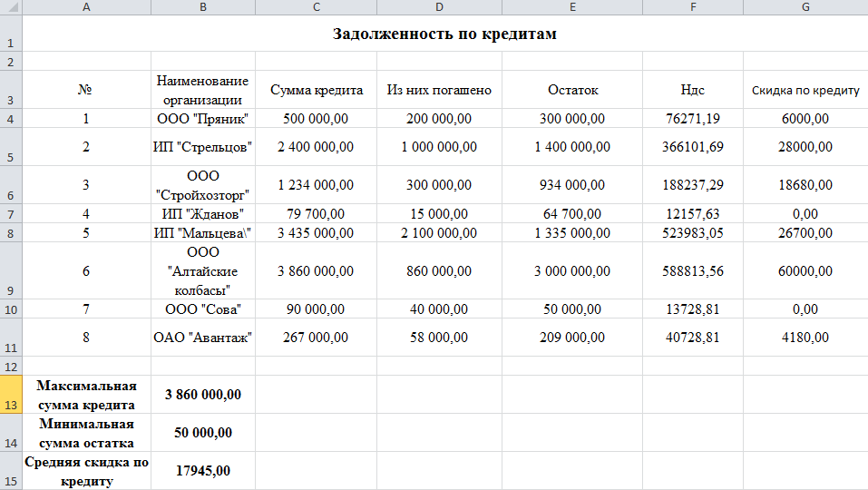Screen dimensions: 868x490
Task: Select highlighted row header 13
Action: (x=11, y=394)
